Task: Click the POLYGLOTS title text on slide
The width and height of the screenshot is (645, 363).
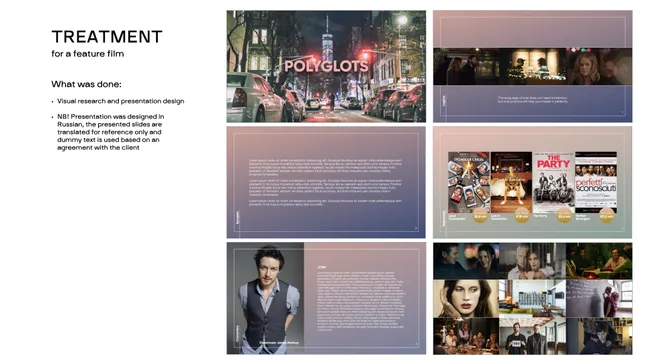Action: 326,66
